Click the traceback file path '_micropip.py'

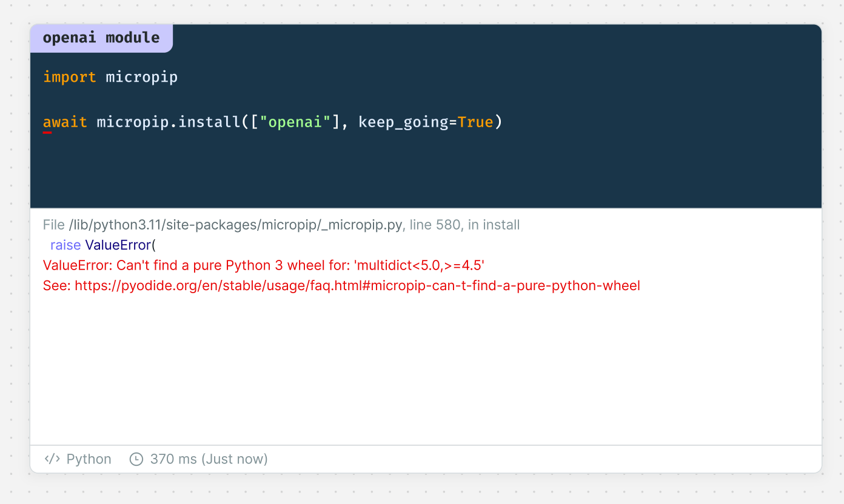pos(236,225)
